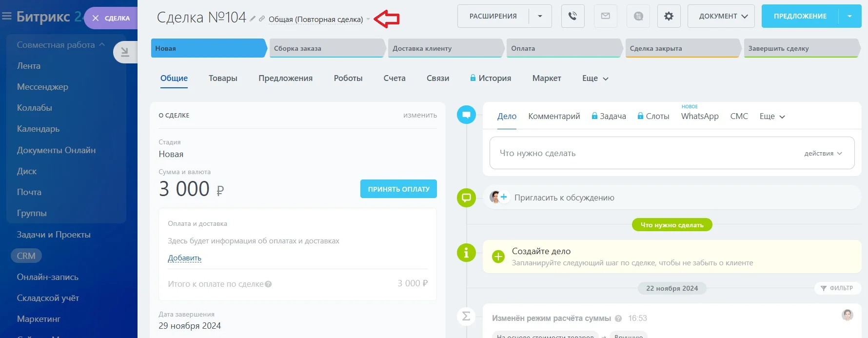
Task: Select the locked Задача option
Action: (609, 116)
